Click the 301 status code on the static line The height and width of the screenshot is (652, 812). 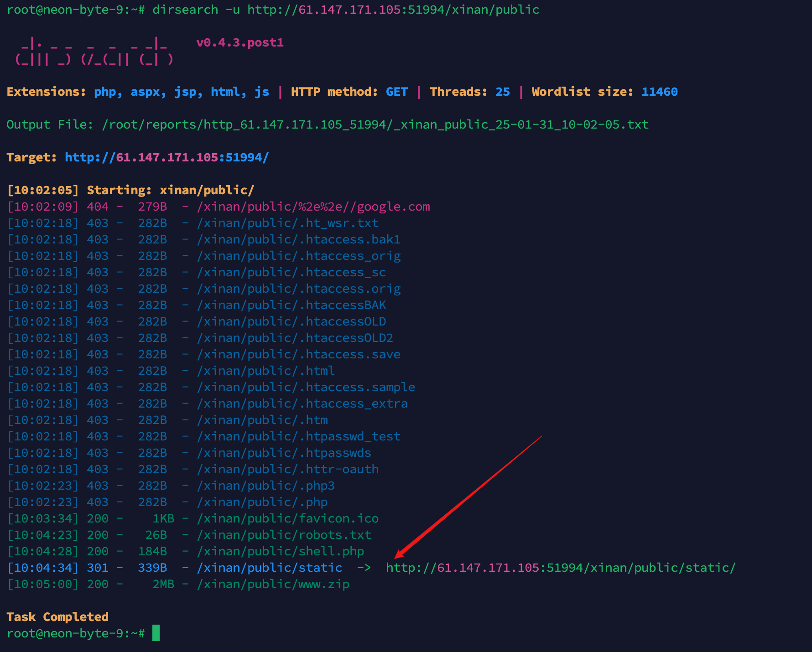tap(97, 568)
